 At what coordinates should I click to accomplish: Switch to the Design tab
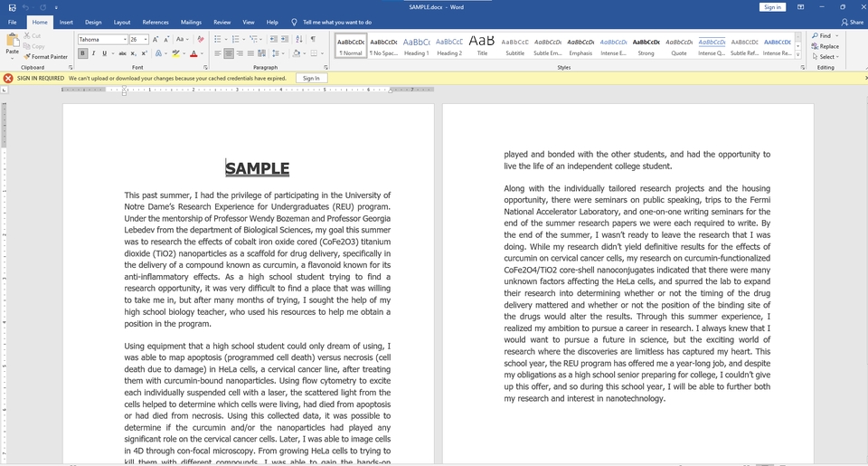[93, 22]
